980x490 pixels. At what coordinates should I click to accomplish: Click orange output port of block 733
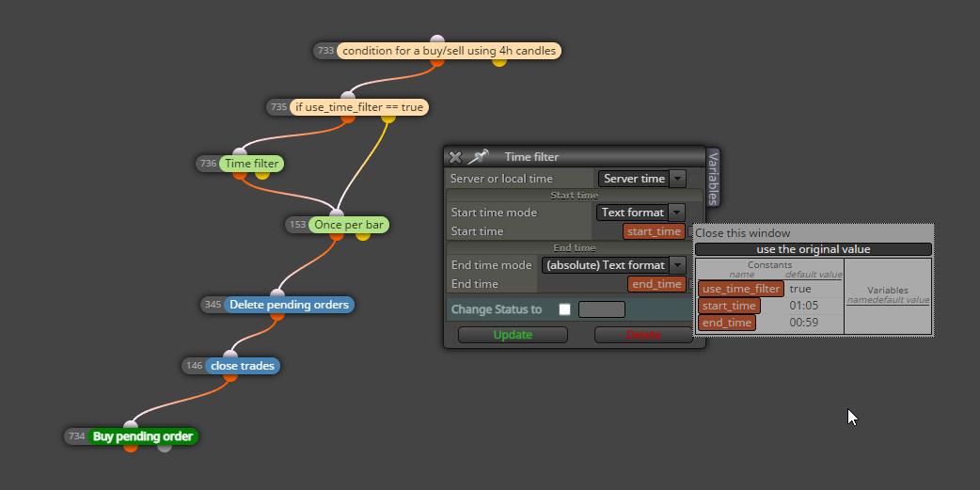click(437, 60)
